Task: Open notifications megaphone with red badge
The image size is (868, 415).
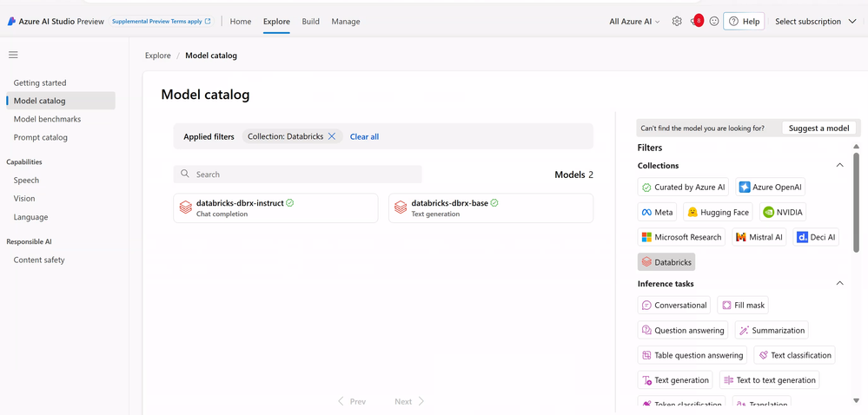Action: (x=696, y=21)
